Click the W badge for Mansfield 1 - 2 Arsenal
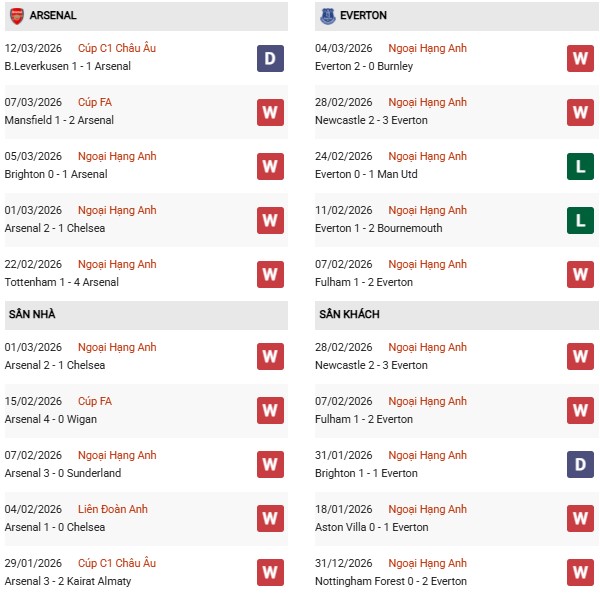The height and width of the screenshot is (596, 600). click(270, 112)
